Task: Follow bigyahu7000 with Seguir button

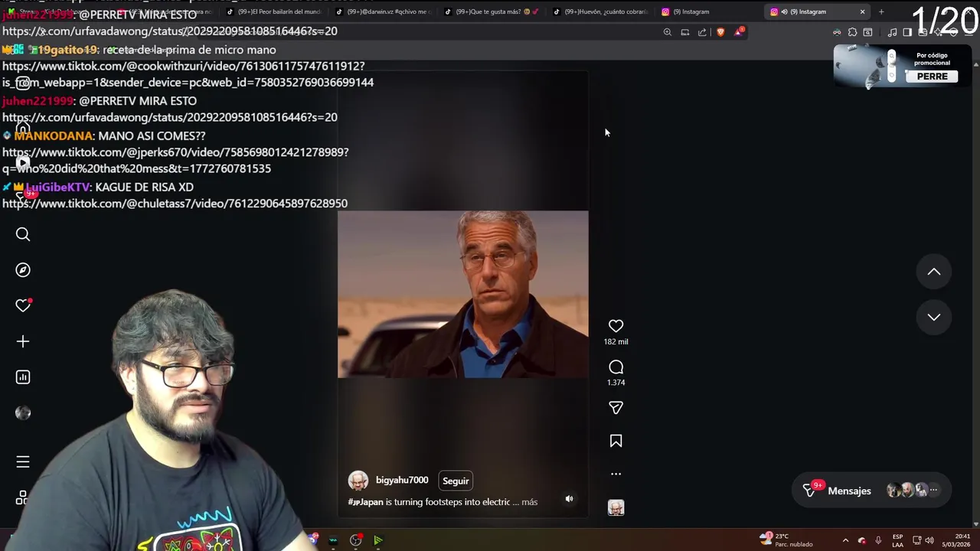Action: click(x=456, y=481)
